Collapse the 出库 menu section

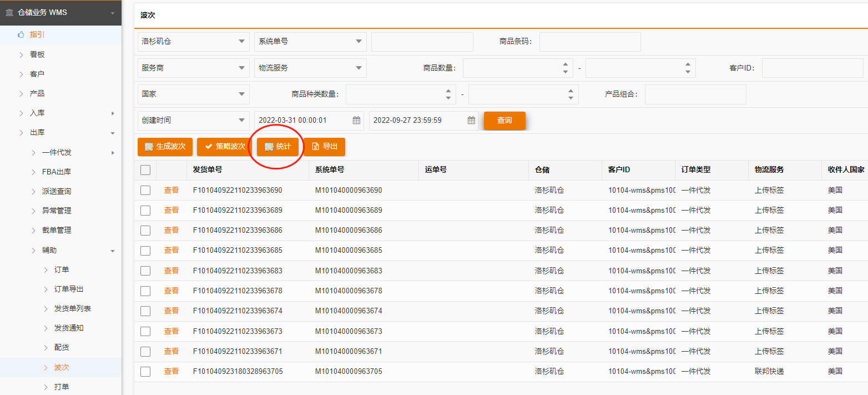(60, 132)
